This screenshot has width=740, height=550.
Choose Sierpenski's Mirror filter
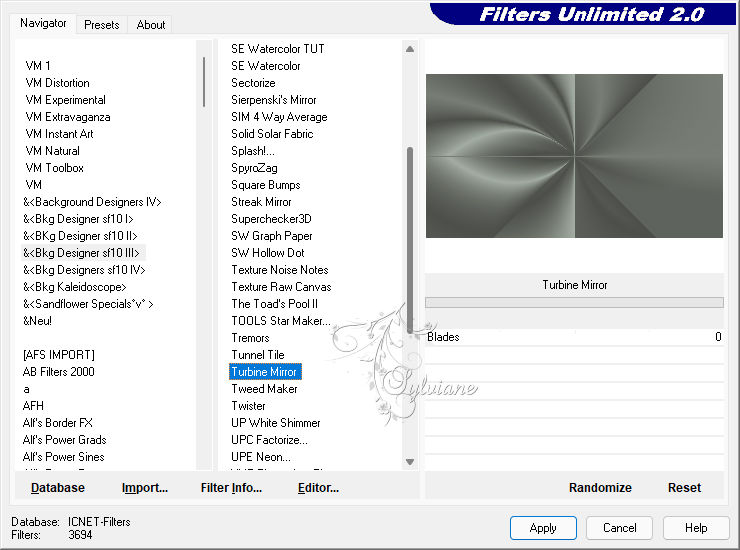tap(274, 100)
